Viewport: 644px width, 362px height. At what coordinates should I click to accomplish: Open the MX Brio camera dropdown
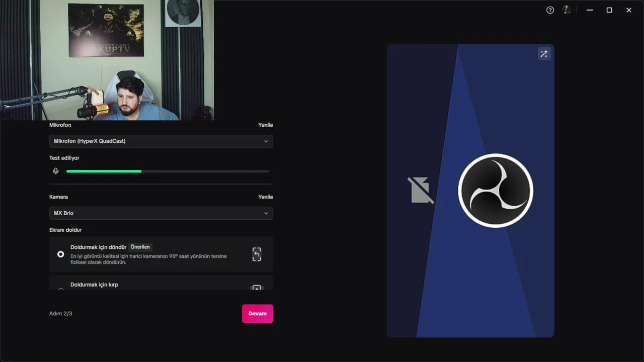click(161, 213)
